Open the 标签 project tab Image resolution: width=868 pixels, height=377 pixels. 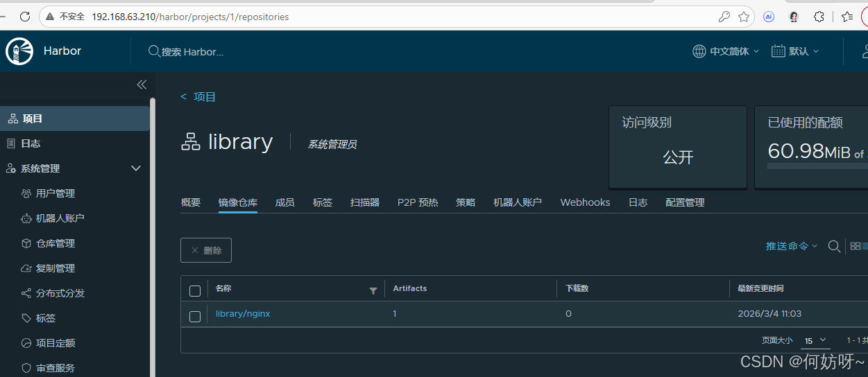tap(323, 202)
